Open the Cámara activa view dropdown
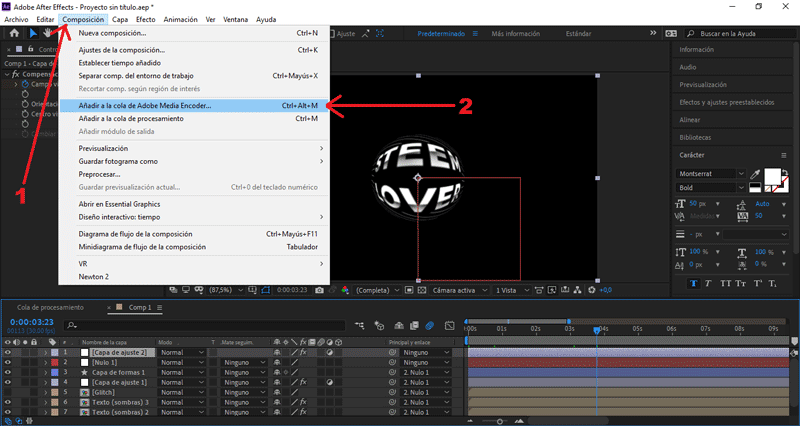Screen dimensions: 800x426 tap(460, 290)
